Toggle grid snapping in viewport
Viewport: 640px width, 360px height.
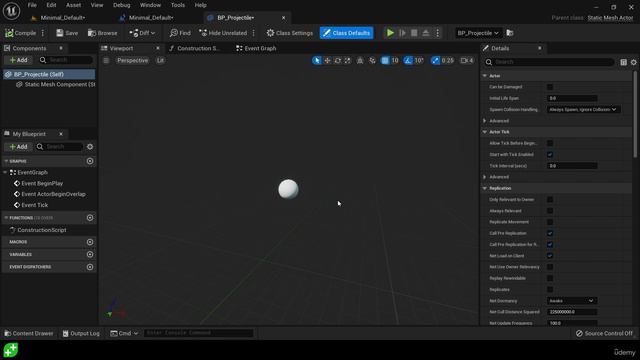point(385,60)
